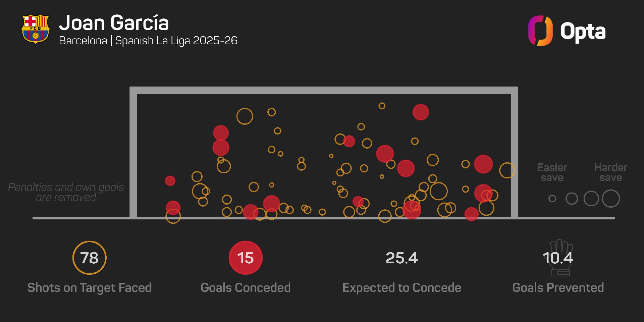Click the Opta wordmark text
The image size is (644, 322).
pos(583,32)
